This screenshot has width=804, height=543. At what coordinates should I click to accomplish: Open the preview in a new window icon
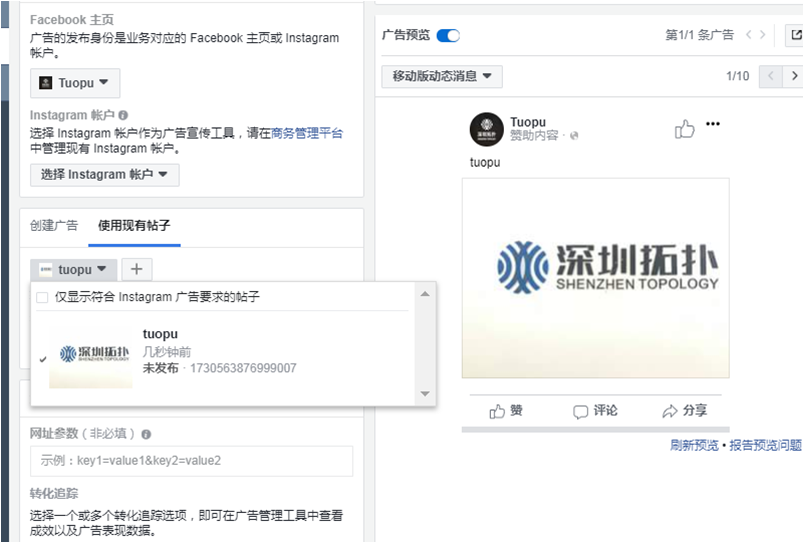point(795,35)
